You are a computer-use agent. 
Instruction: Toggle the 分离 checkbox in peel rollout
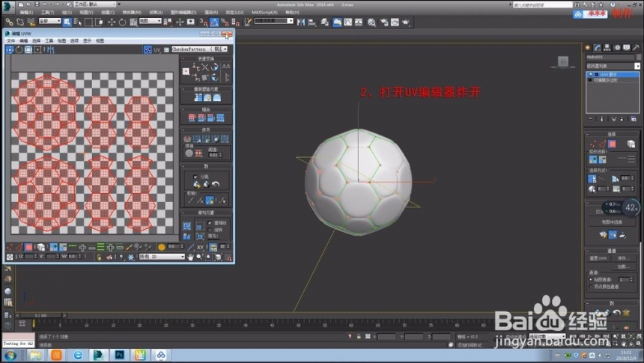[195, 177]
